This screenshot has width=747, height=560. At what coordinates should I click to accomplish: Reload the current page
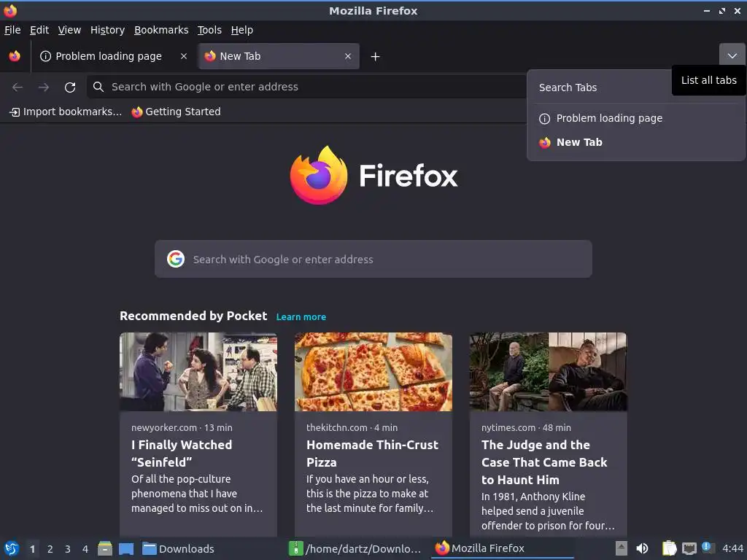70,87
